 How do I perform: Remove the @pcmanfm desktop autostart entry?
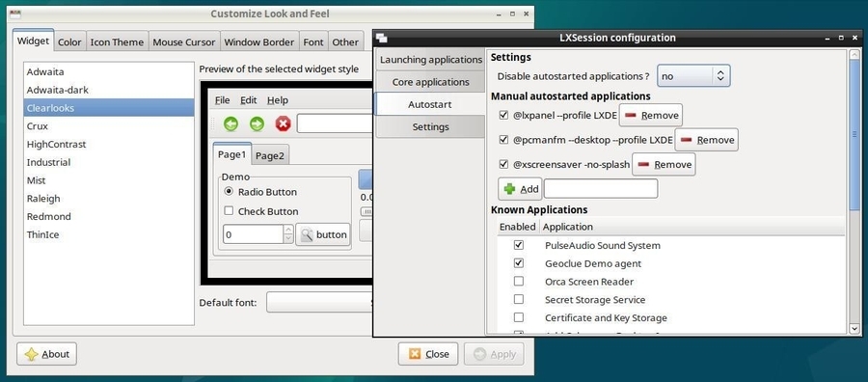[x=706, y=140]
